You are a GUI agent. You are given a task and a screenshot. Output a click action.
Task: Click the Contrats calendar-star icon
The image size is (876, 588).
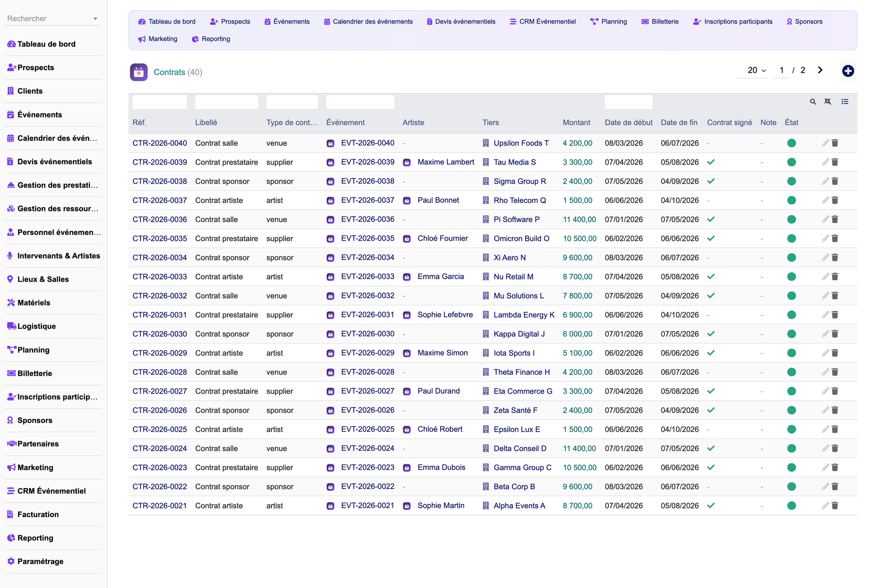139,72
